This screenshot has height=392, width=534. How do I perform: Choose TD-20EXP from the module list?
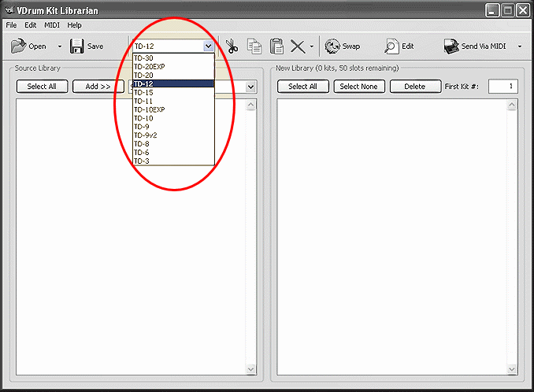tap(173, 67)
